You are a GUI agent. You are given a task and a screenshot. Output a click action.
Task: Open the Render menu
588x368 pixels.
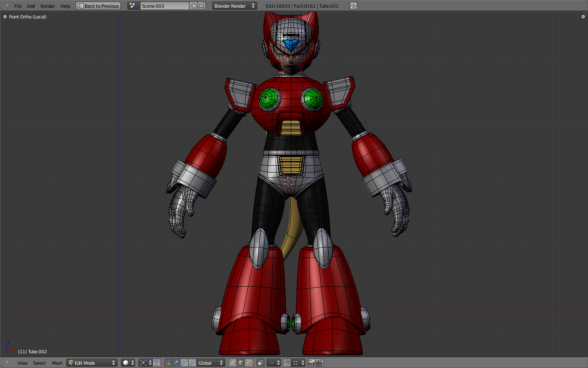click(x=47, y=6)
